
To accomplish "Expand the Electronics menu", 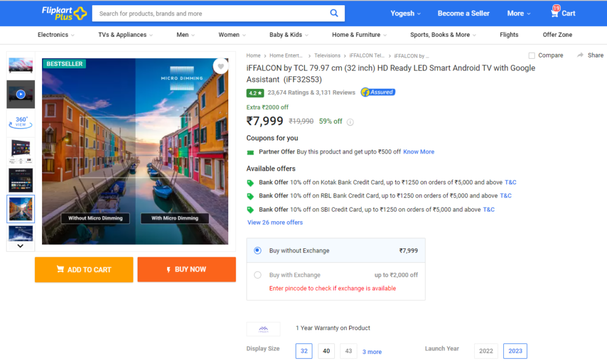I will pyautogui.click(x=56, y=35).
